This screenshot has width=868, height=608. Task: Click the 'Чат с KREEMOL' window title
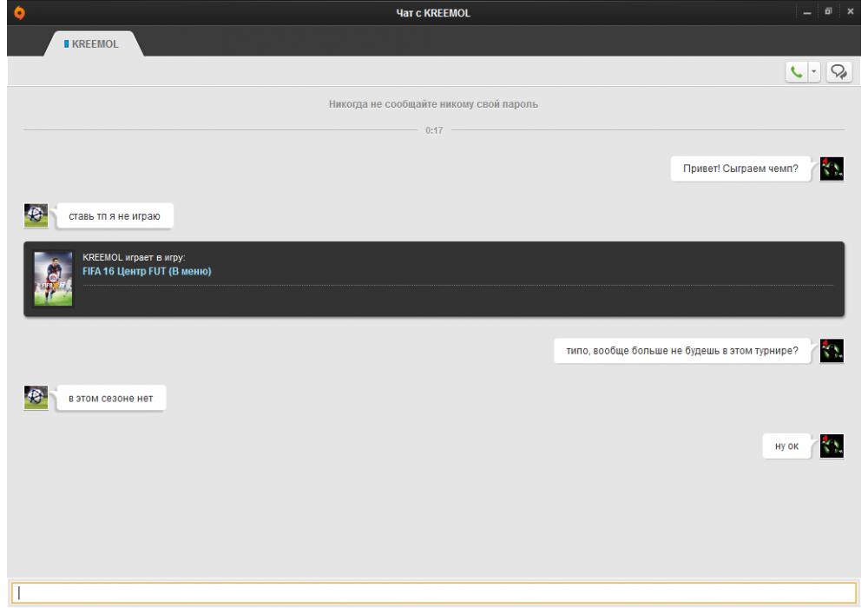click(x=433, y=13)
